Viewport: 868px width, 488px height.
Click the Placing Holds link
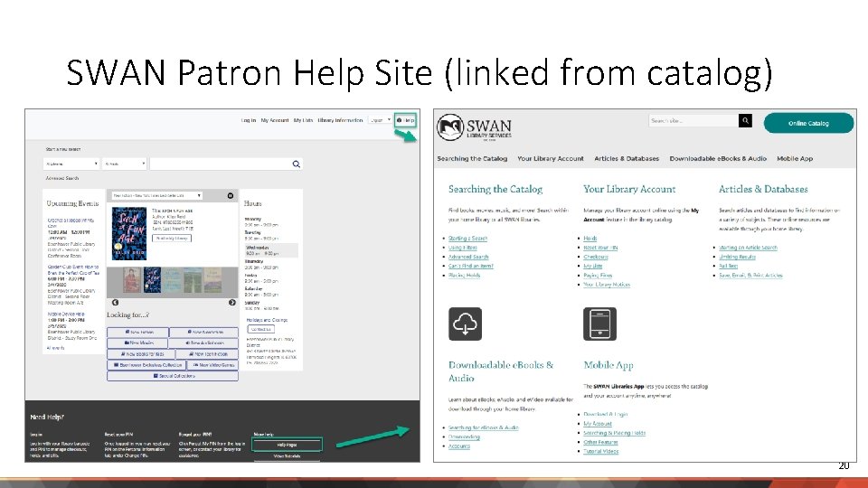(464, 275)
